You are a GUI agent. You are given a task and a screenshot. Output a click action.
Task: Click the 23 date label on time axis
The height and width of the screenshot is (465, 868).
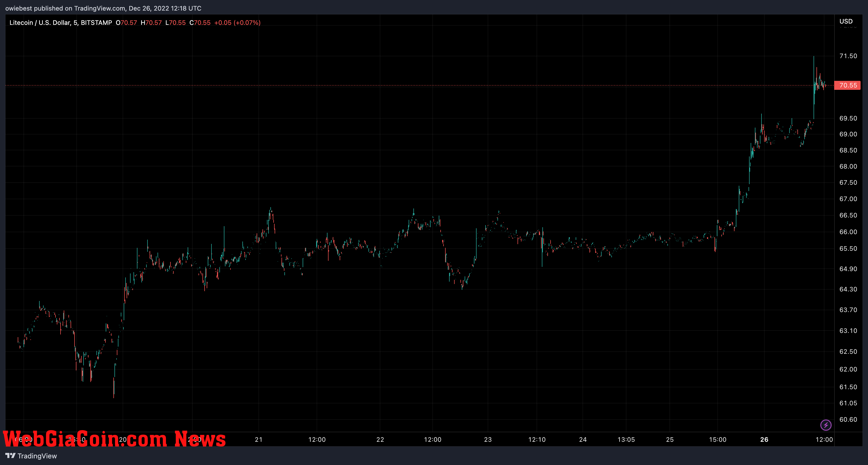pyautogui.click(x=488, y=439)
